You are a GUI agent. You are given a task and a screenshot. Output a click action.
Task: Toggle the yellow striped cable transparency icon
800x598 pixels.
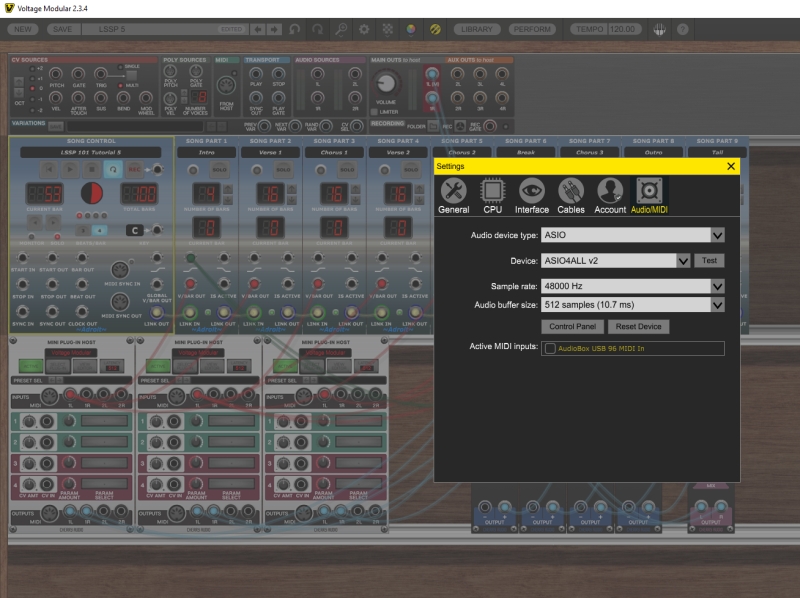(435, 30)
